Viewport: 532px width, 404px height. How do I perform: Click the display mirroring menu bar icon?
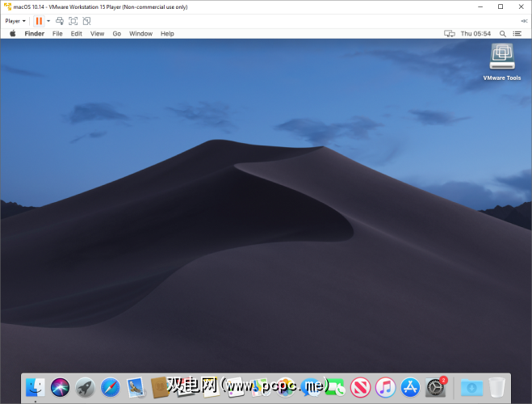tap(449, 34)
